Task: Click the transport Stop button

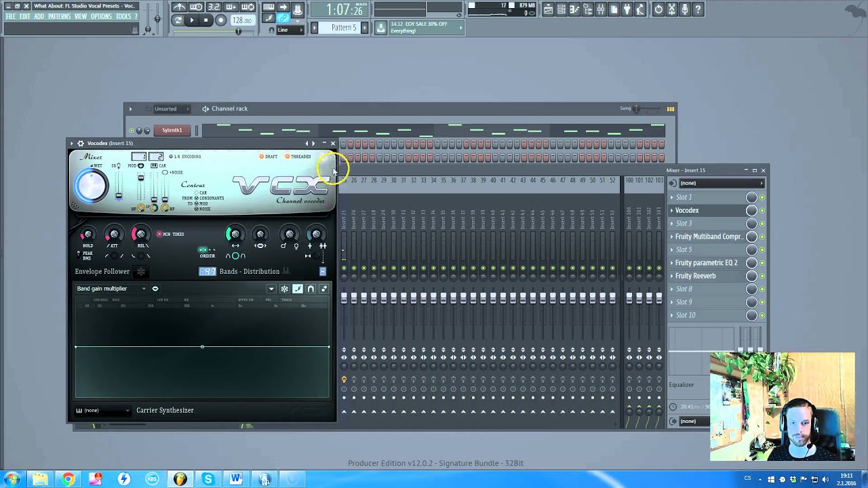Action: [x=205, y=20]
